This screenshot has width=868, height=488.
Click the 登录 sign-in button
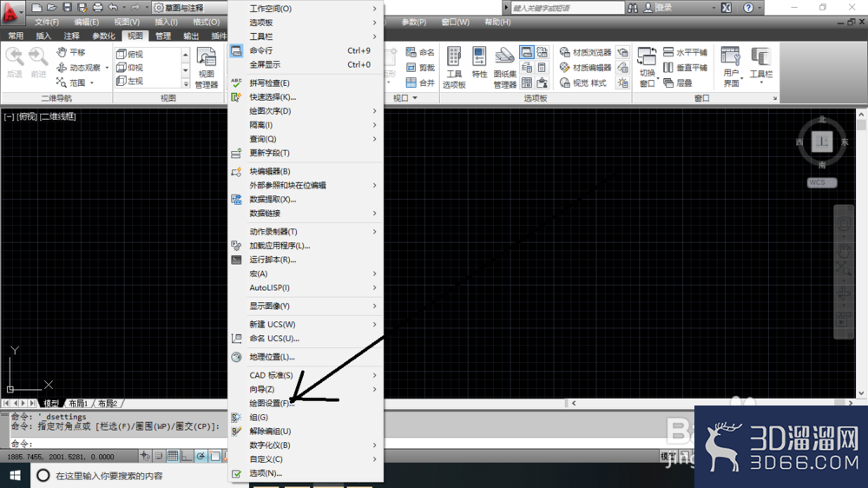(658, 8)
